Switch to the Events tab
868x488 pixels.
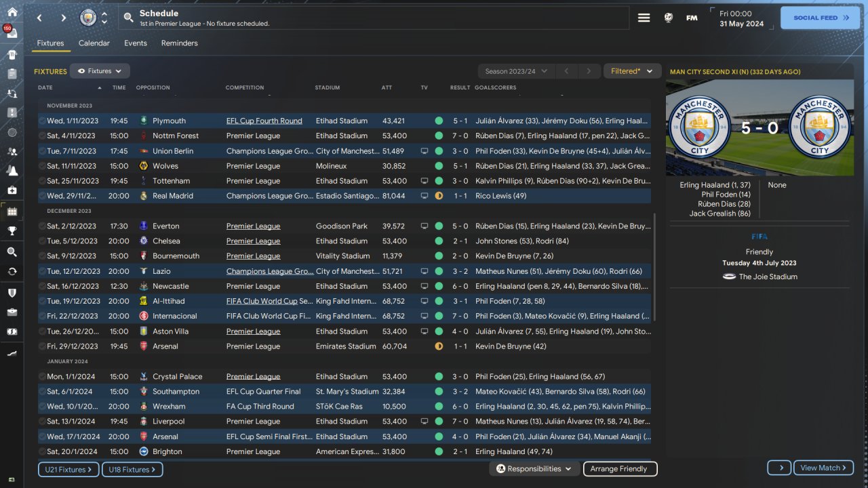point(136,43)
